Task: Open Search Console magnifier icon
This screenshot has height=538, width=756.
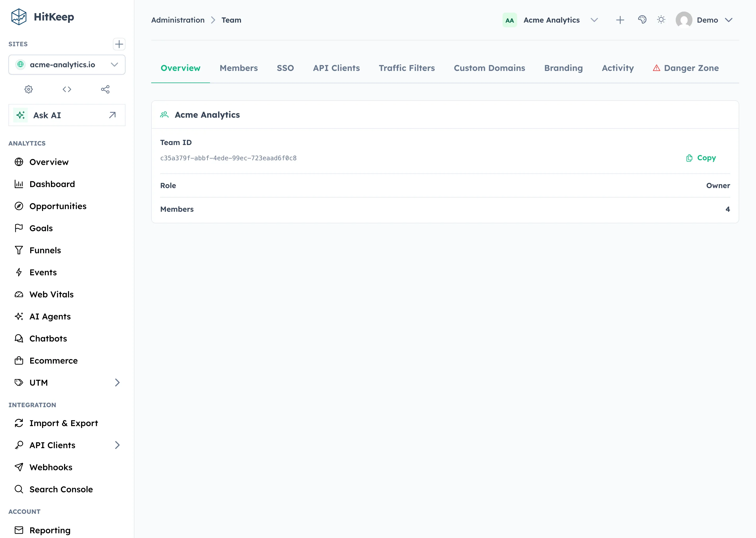Action: pos(19,489)
